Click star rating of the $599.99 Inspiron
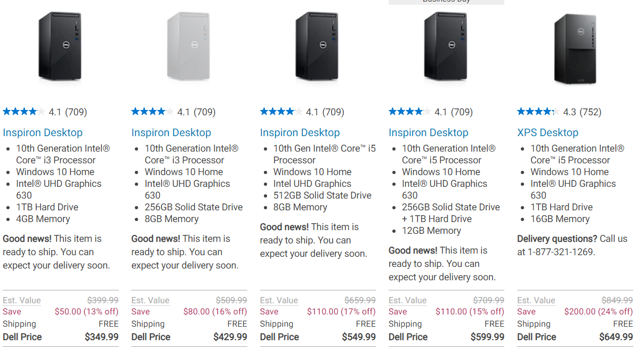The image size is (644, 347). pos(409,112)
